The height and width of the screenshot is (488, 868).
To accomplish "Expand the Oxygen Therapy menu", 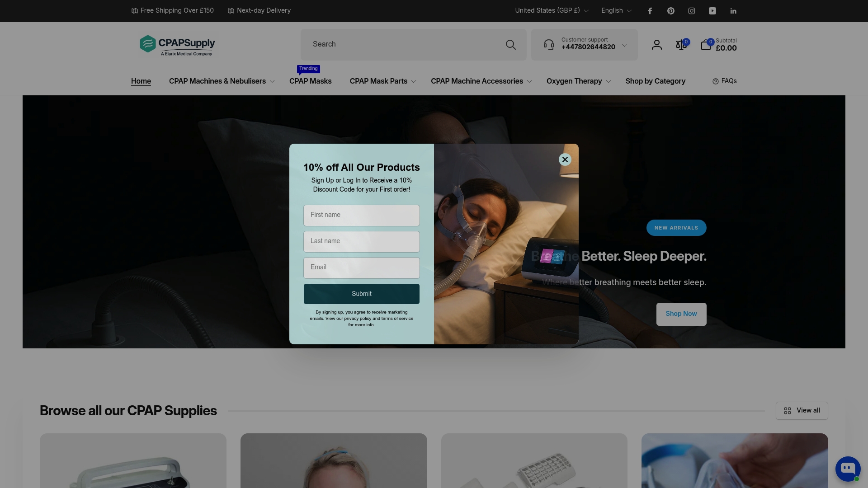I will click(578, 81).
